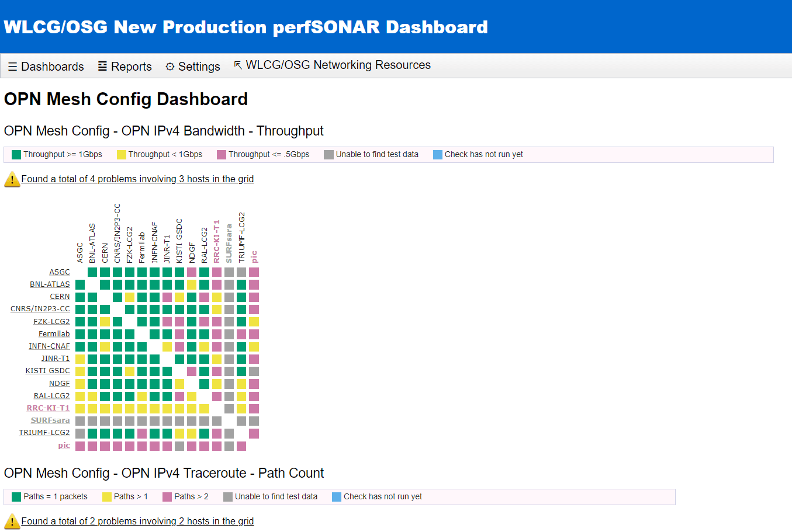Open the Reports menu

[124, 67]
